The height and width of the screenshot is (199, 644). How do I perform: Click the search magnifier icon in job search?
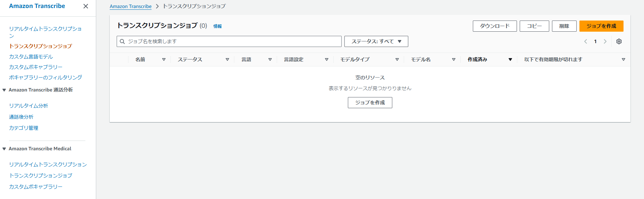tap(122, 41)
